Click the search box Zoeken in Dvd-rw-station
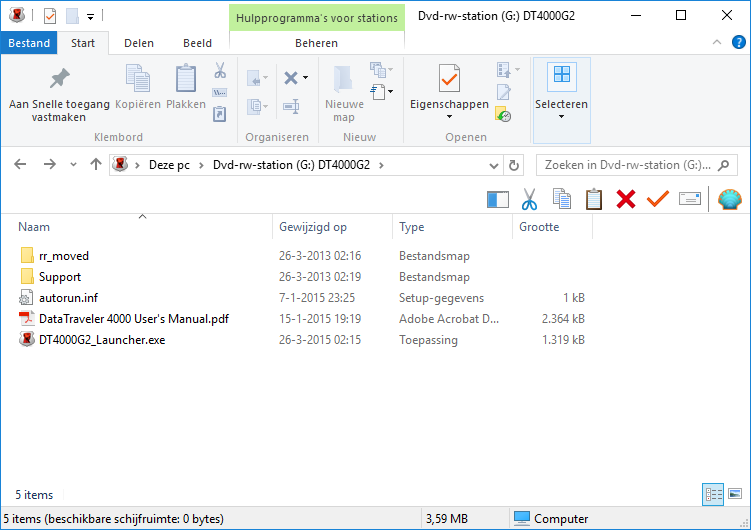This screenshot has width=752, height=530. pyautogui.click(x=636, y=165)
